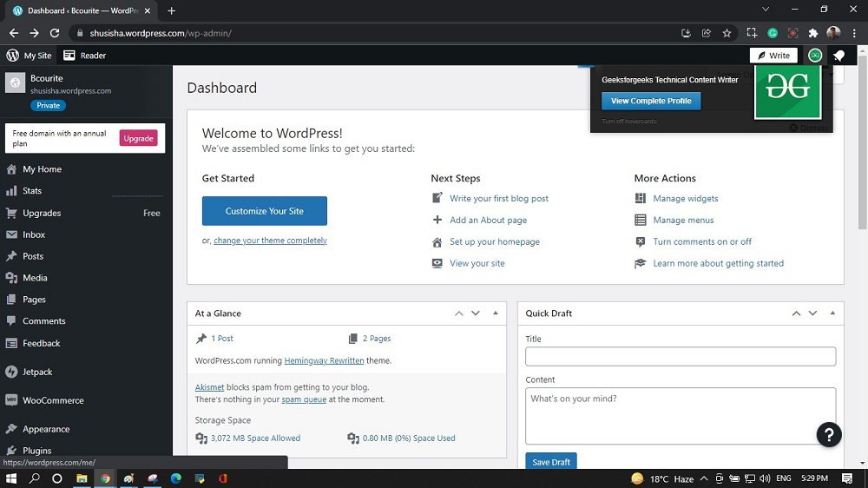Follow change your theme completely link
Viewport: 868px width, 488px height.
coord(270,241)
